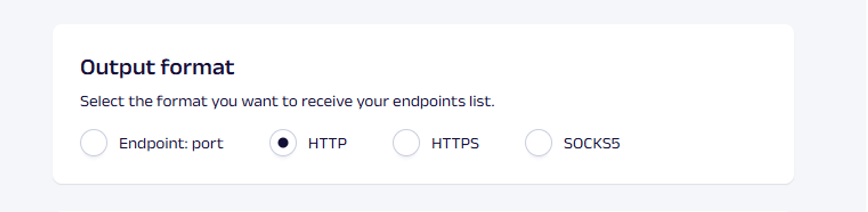This screenshot has height=212, width=868.
Task: Pick the SOCKS5 radio button
Action: click(538, 143)
